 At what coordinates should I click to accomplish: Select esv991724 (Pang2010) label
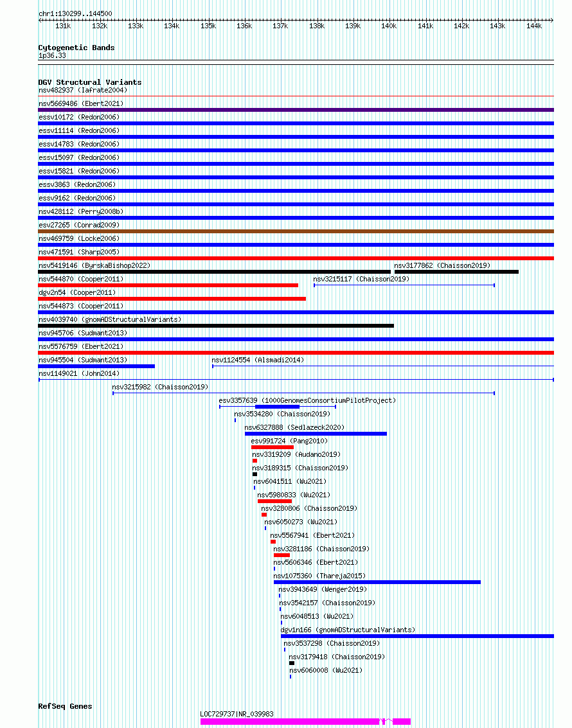click(x=289, y=441)
